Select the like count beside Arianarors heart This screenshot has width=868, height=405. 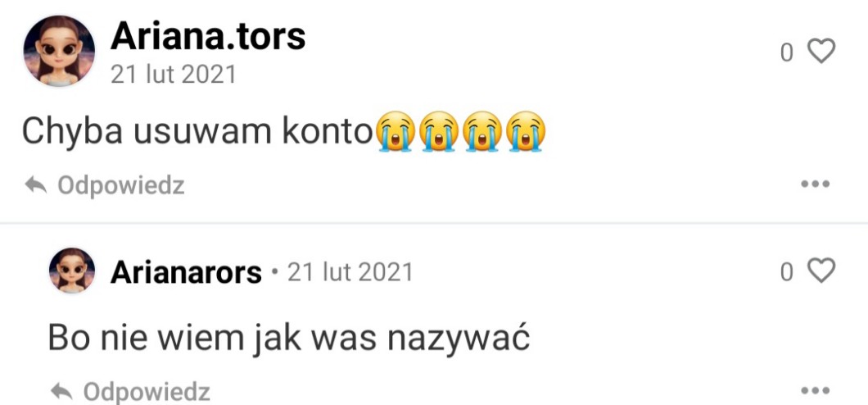coord(787,272)
